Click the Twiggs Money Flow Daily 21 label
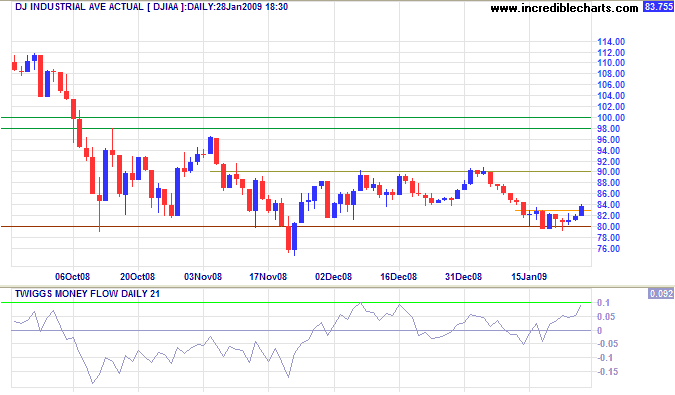 tap(87, 294)
